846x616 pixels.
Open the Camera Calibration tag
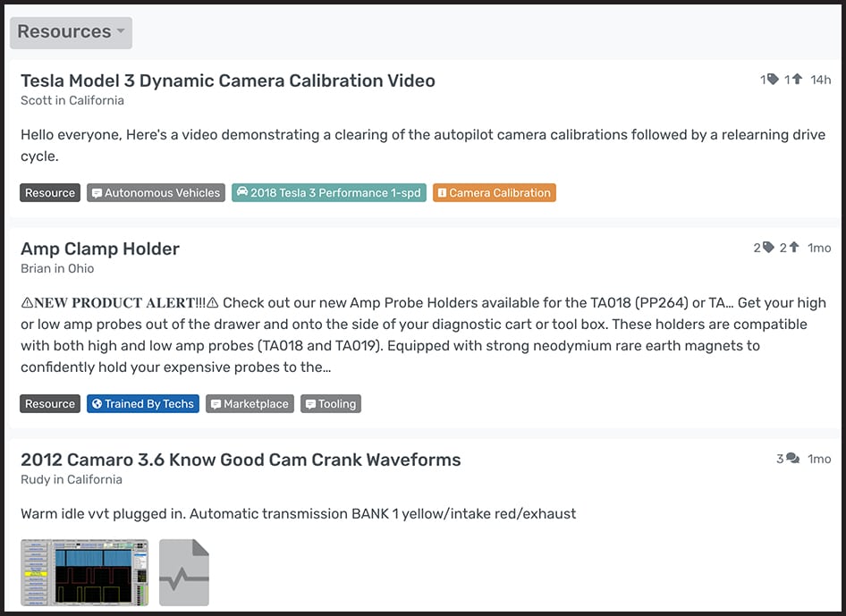coord(495,192)
